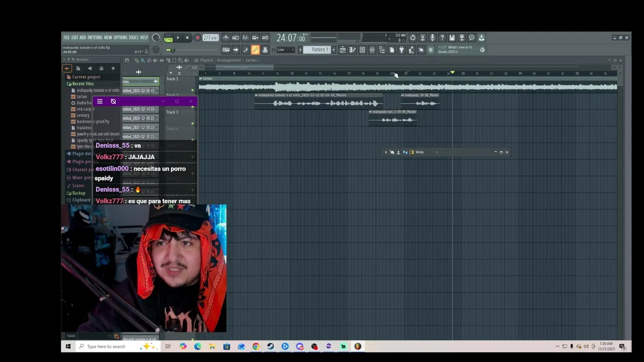The image size is (644, 362).
Task: Open the chat overlay hamburger menu
Action: [x=100, y=102]
